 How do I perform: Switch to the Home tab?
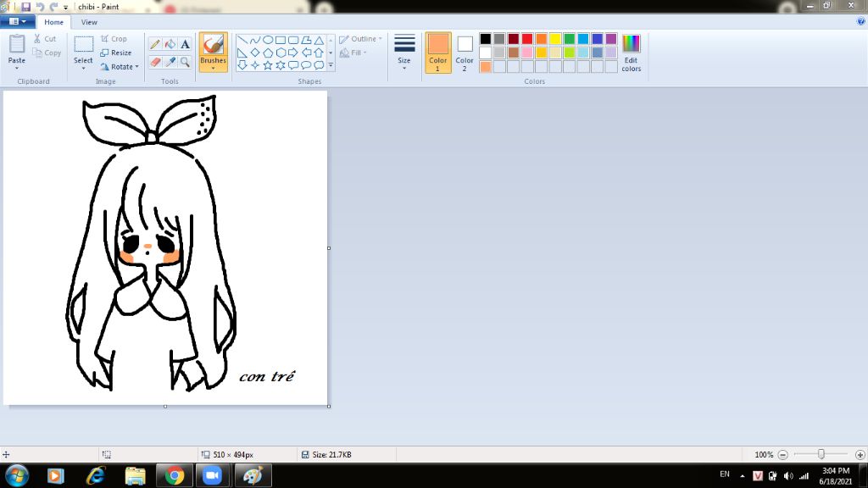click(53, 22)
